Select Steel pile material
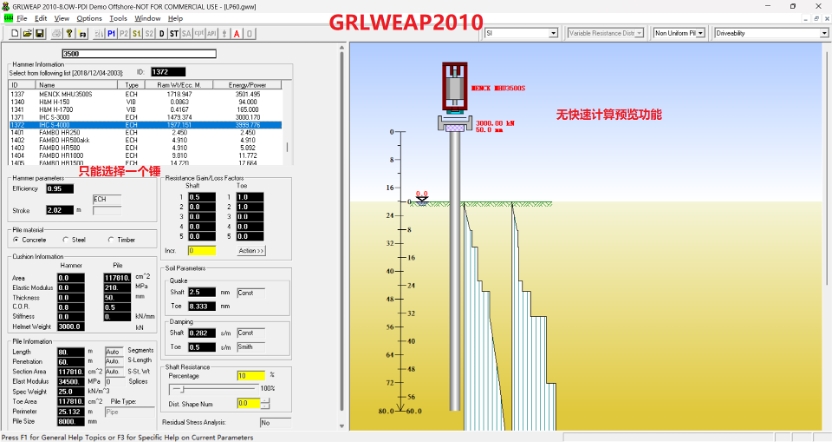 tap(65, 240)
